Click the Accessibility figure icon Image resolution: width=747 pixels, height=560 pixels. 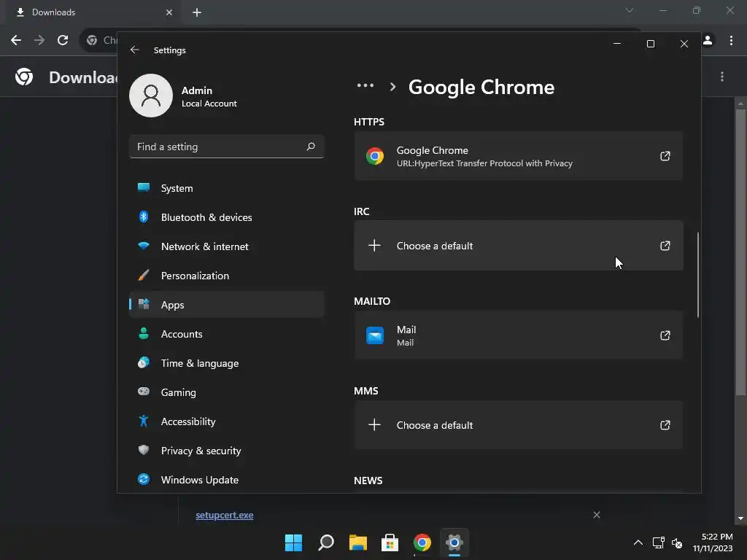pos(144,421)
